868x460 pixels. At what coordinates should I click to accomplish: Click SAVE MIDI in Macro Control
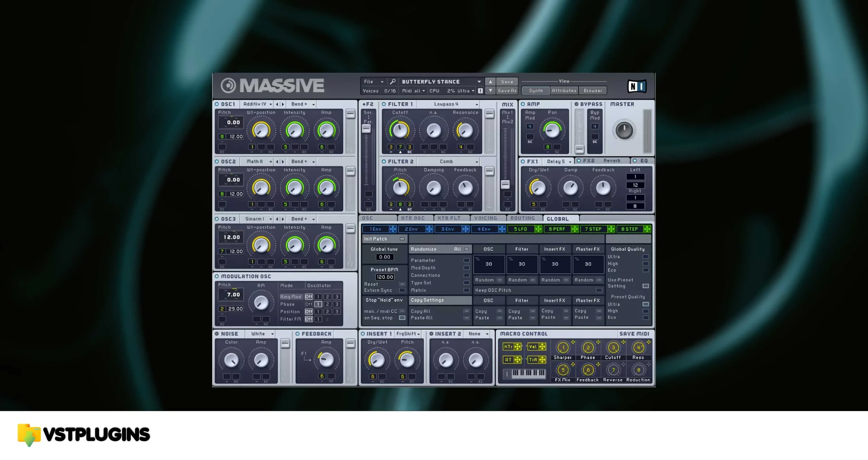pyautogui.click(x=634, y=334)
